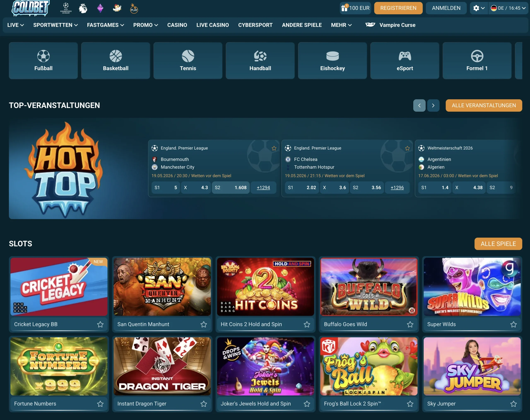Favorite the Instant Dragon Tiger game
Image resolution: width=530 pixels, height=420 pixels.
click(204, 404)
